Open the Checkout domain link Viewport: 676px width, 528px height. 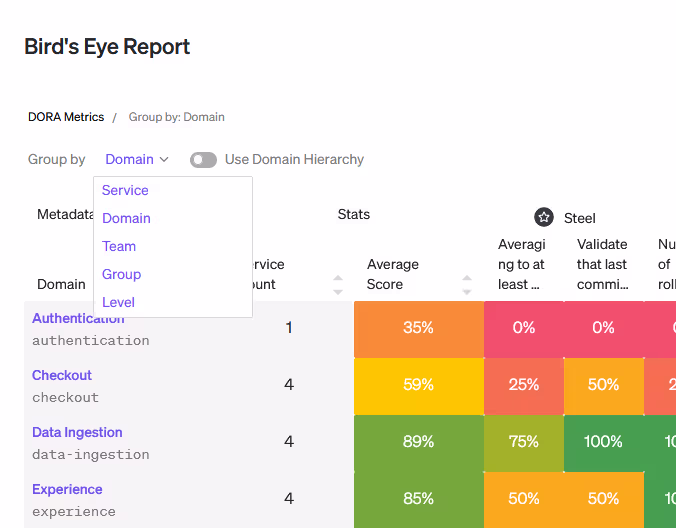pyautogui.click(x=62, y=375)
